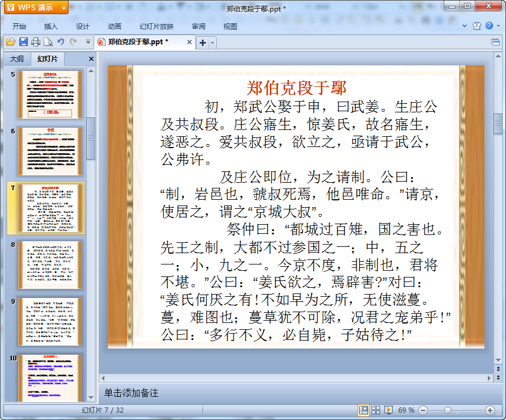Click the 69 % zoom level

click(406, 410)
